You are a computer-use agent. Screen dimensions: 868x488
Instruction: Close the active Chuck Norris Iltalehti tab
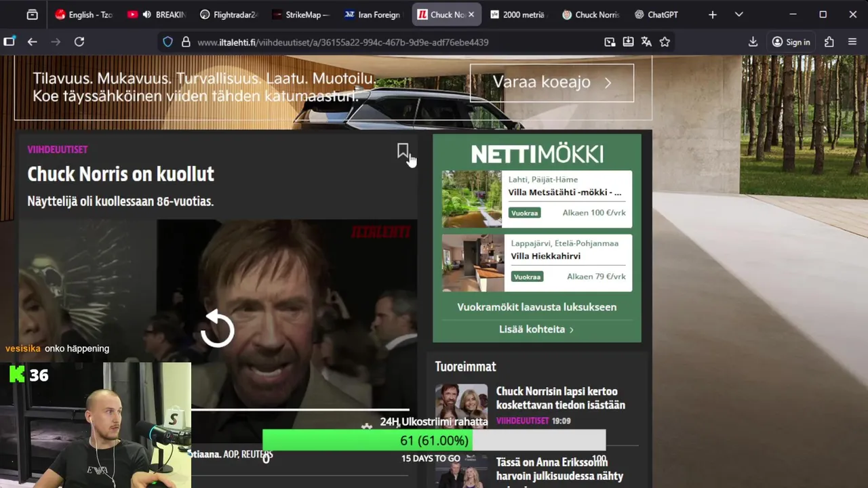coord(471,14)
